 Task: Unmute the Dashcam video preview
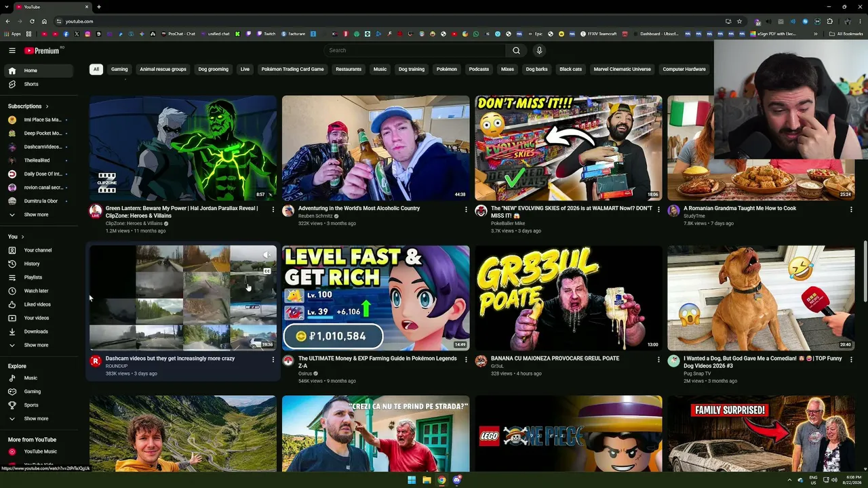pyautogui.click(x=267, y=256)
